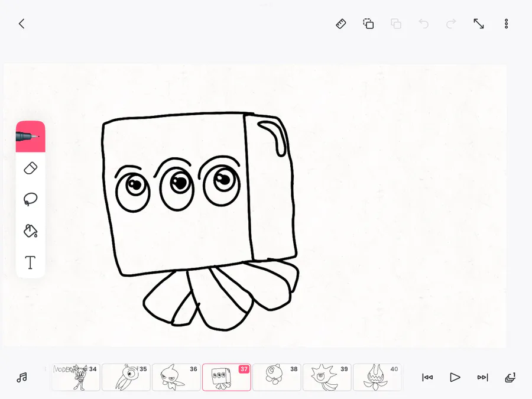Undo the last stroke
The width and height of the screenshot is (532, 399).
tap(423, 24)
